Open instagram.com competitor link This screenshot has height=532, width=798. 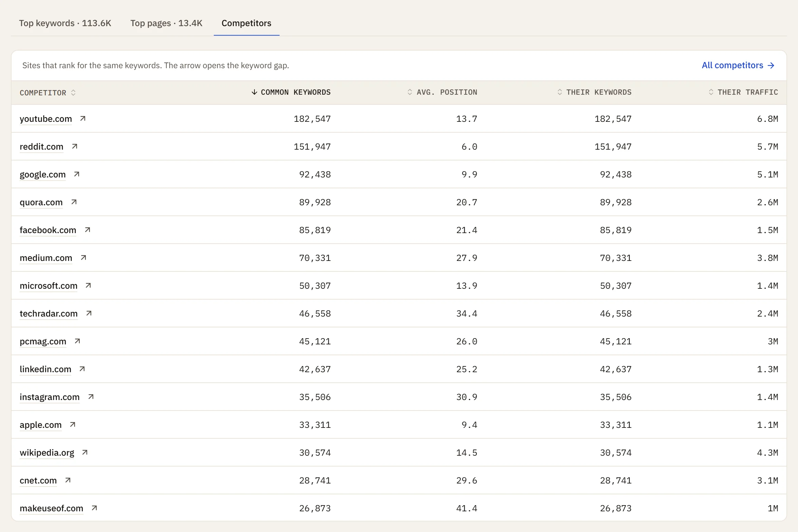click(50, 397)
